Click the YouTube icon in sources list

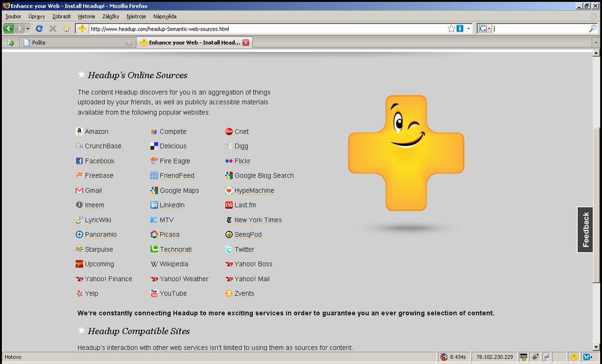(x=154, y=293)
